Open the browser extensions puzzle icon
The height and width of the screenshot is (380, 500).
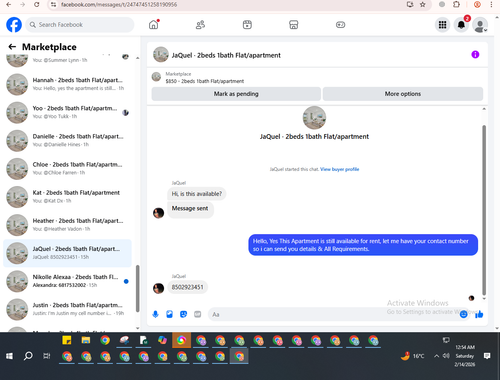[456, 5]
